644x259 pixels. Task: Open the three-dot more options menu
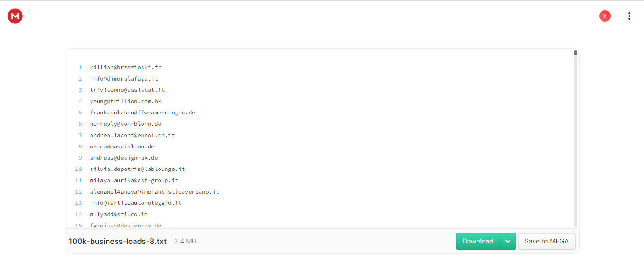pyautogui.click(x=629, y=16)
